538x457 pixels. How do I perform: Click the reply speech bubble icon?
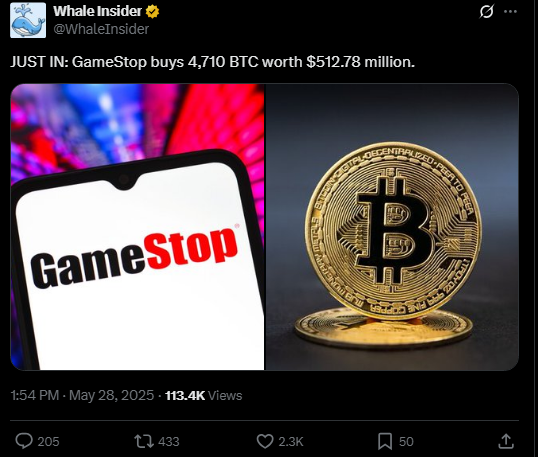tap(24, 441)
